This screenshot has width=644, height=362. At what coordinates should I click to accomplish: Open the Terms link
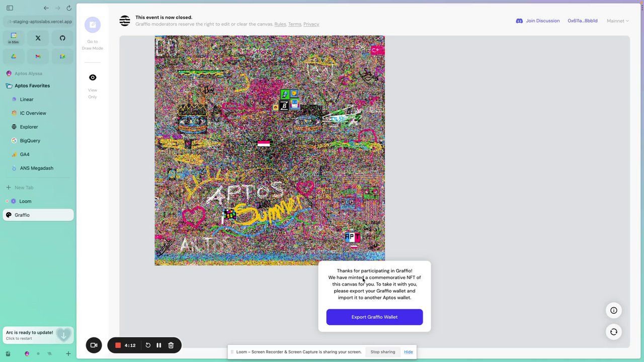[295, 24]
